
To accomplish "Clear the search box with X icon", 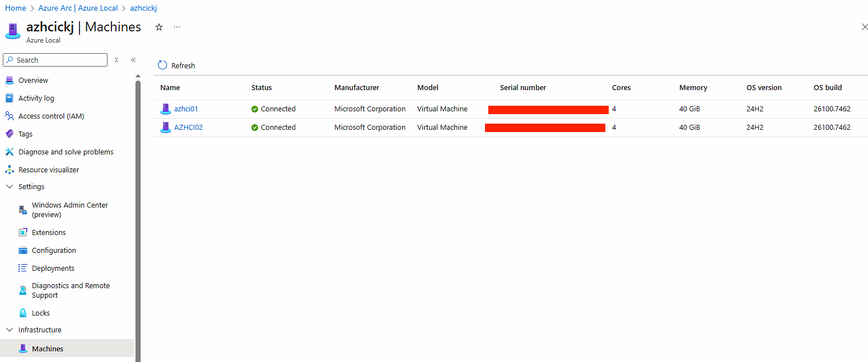I will [x=116, y=60].
